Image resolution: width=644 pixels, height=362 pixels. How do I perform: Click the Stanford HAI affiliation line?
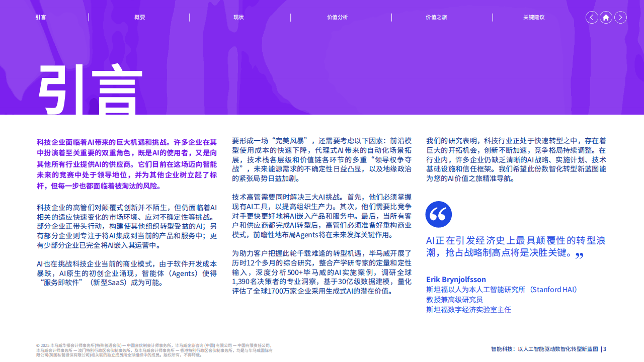click(502, 290)
